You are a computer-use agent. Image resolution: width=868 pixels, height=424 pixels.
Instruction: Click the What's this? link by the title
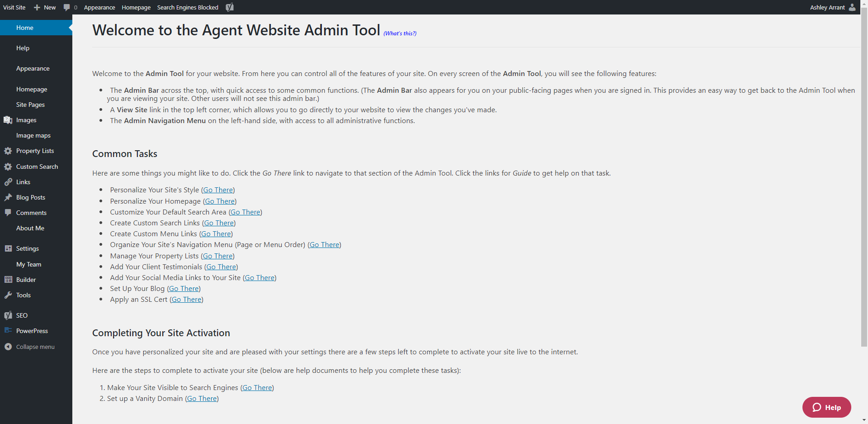[x=400, y=33]
